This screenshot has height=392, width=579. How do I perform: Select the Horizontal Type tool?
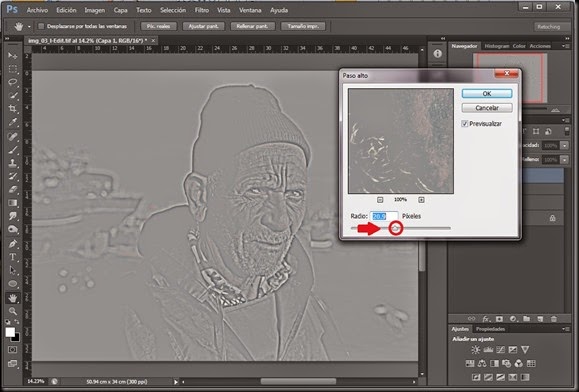pyautogui.click(x=13, y=257)
